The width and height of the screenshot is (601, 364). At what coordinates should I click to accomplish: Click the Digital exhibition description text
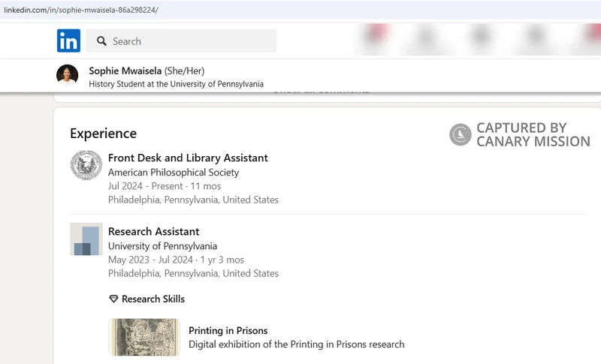coord(296,344)
